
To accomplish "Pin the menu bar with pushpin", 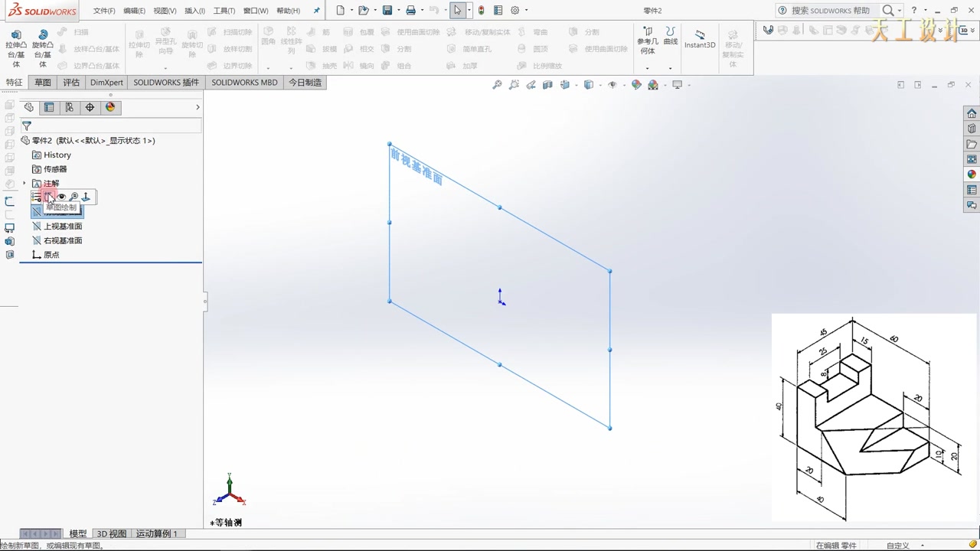I will click(x=317, y=11).
